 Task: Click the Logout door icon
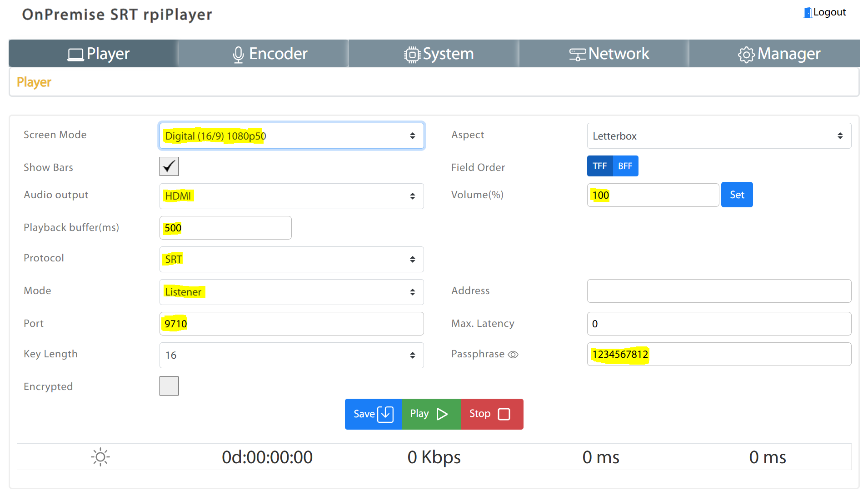point(808,13)
